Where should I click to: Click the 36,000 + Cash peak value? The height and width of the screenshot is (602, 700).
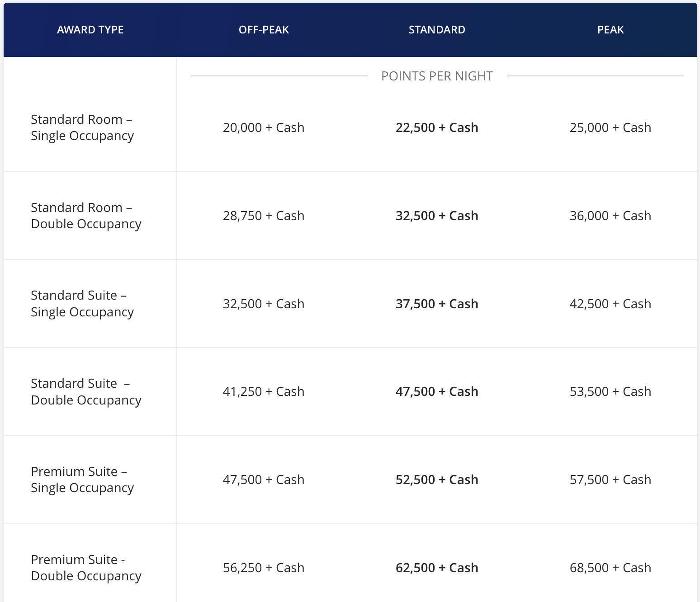610,216
